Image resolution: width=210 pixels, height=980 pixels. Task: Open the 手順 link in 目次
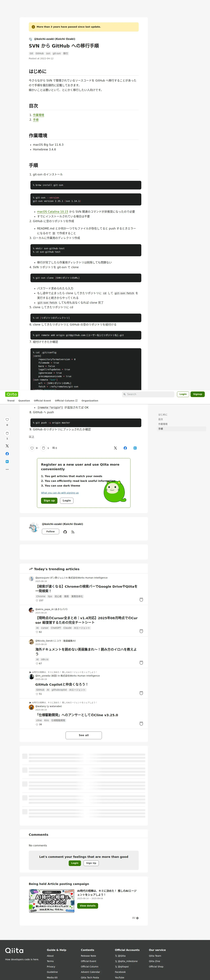[x=36, y=120]
